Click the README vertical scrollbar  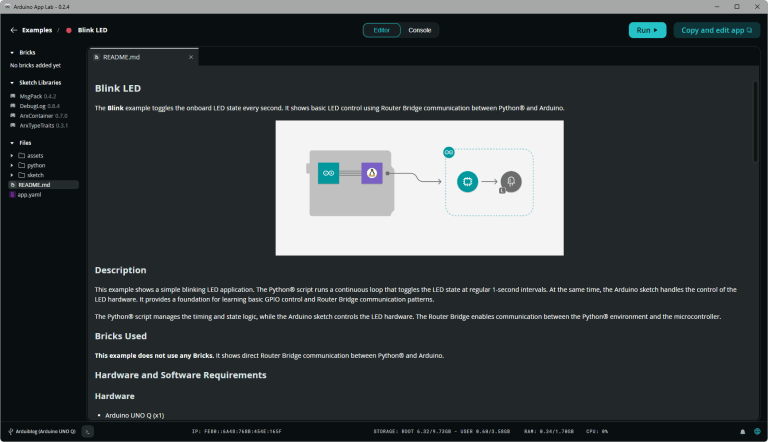(x=755, y=122)
